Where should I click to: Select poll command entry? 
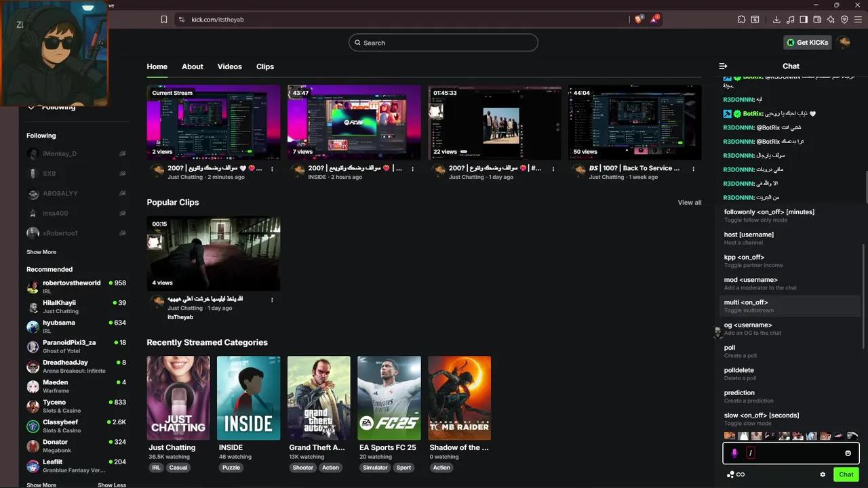[x=789, y=351]
